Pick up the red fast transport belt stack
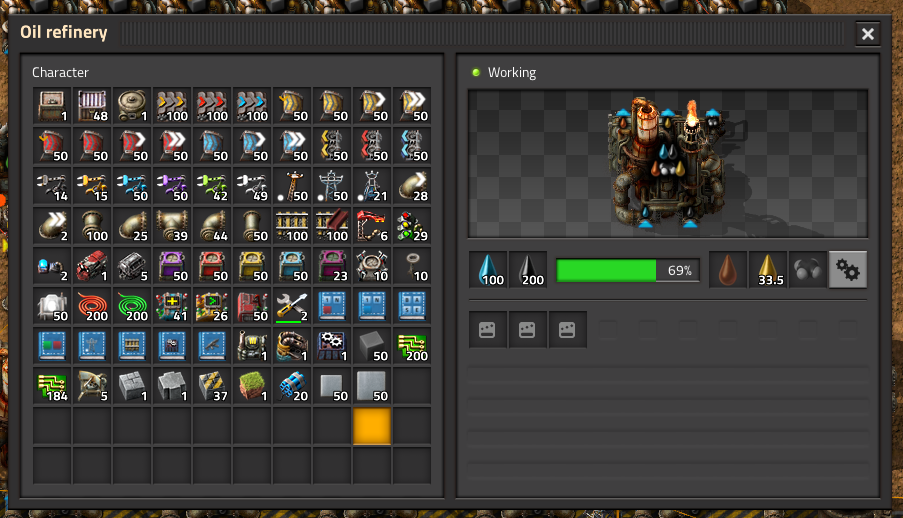The image size is (903, 518). (212, 106)
